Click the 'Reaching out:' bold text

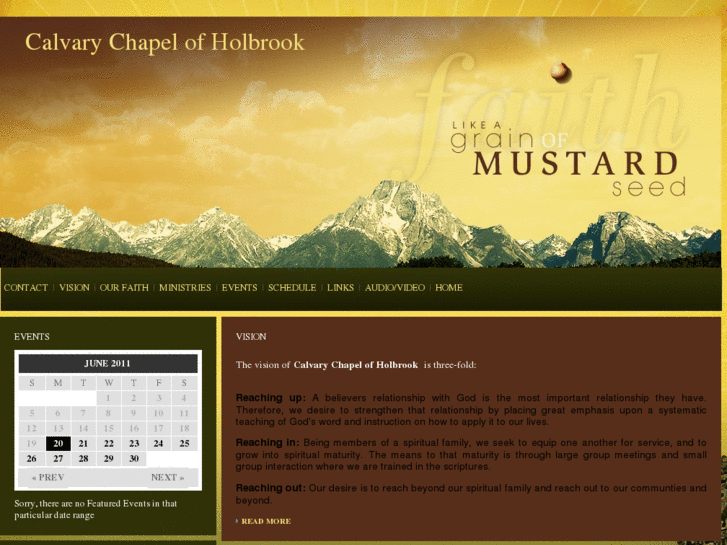click(270, 488)
